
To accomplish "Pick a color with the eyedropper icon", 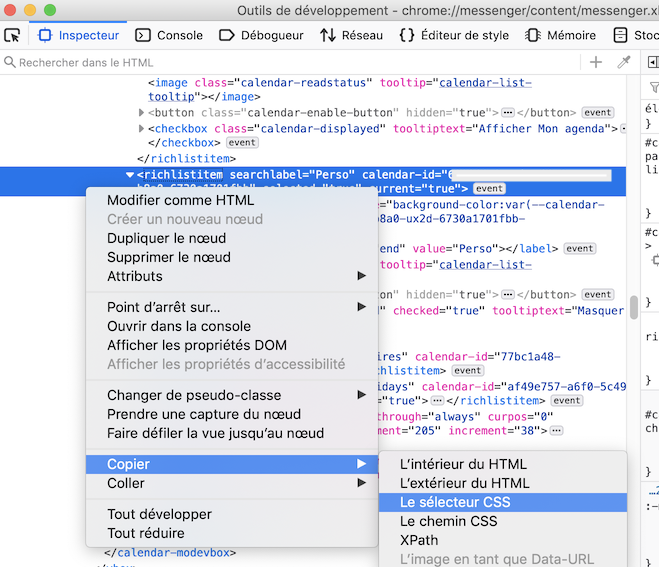I will click(624, 62).
